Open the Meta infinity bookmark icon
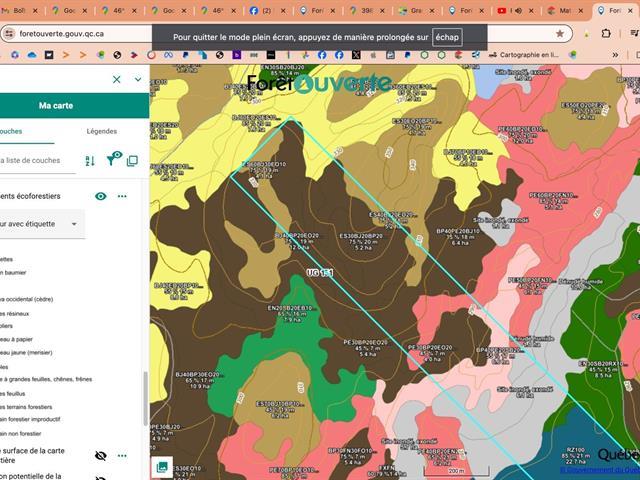This screenshot has width=640, height=480. point(168,55)
